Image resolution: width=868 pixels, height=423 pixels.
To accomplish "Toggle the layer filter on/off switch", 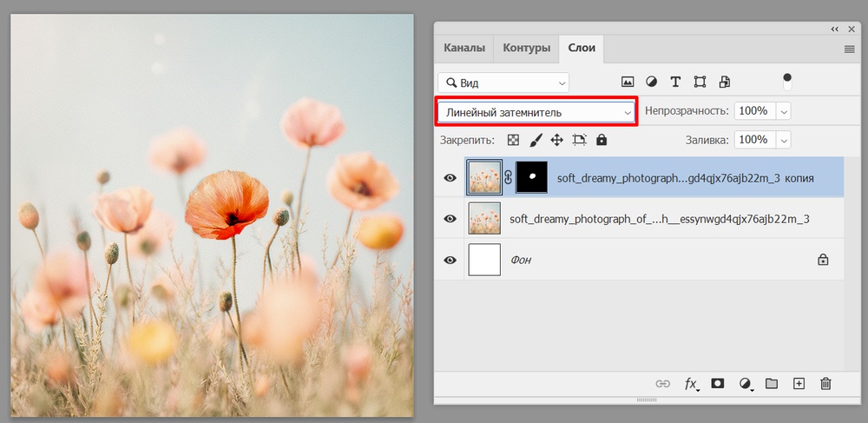I will [x=787, y=82].
